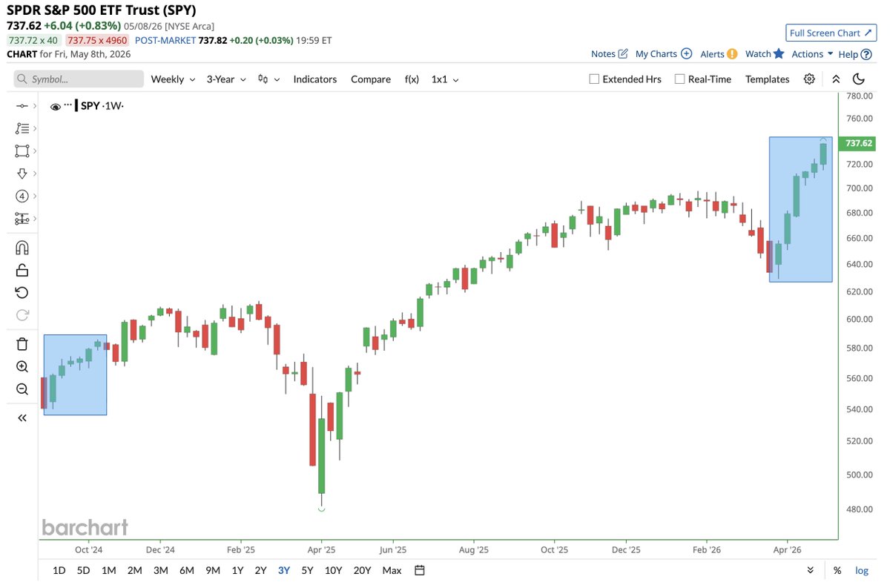This screenshot has height=588, width=890.
Task: Zoom out with the minus magnifier
Action: pyautogui.click(x=22, y=389)
